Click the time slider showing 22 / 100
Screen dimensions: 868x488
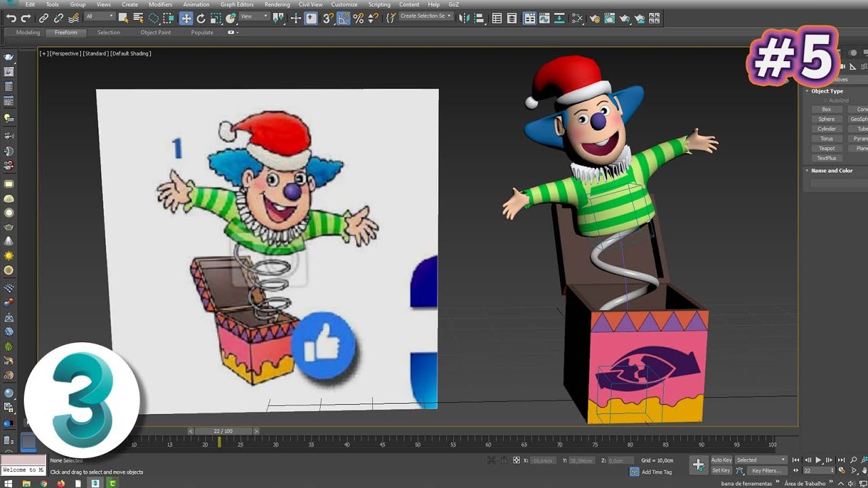tap(223, 431)
